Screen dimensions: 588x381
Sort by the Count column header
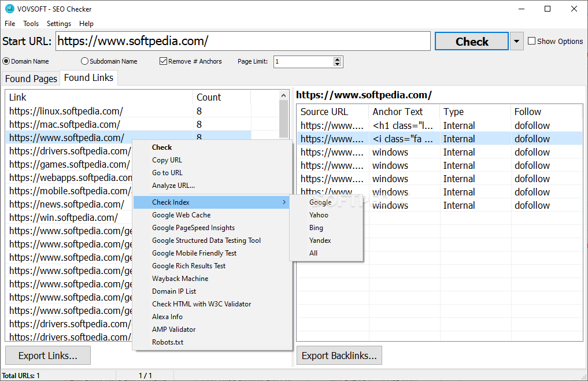[x=221, y=97]
